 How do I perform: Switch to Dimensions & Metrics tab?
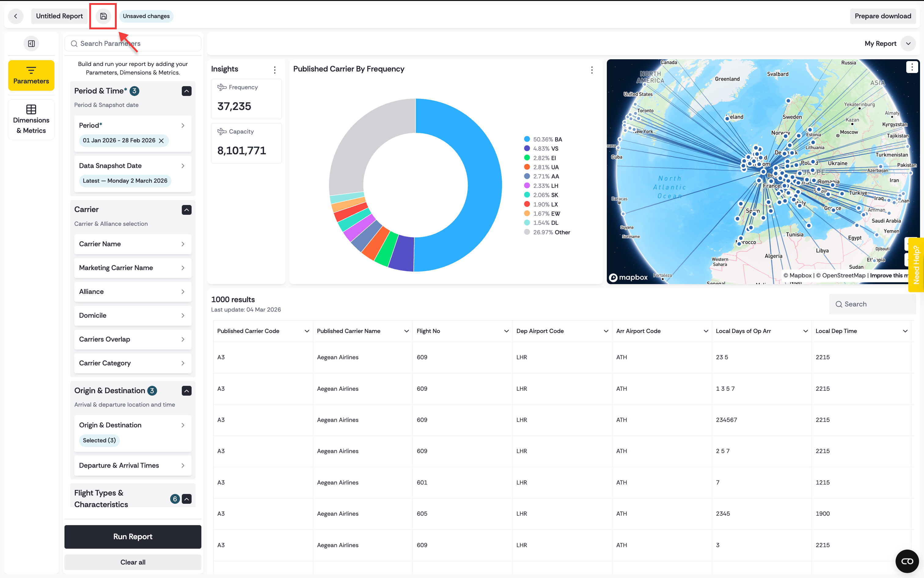pos(31,120)
